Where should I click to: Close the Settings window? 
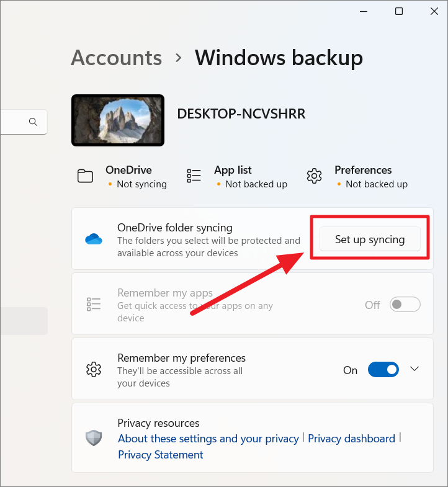point(434,12)
